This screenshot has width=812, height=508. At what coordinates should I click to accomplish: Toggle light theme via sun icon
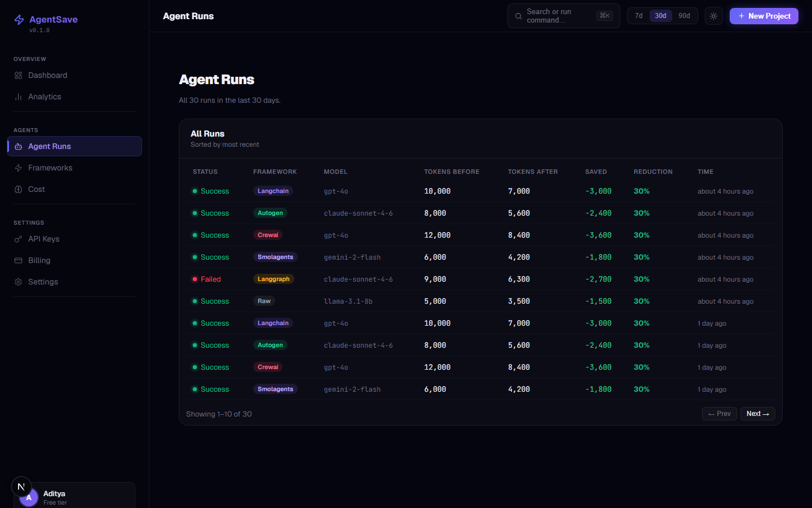(713, 16)
